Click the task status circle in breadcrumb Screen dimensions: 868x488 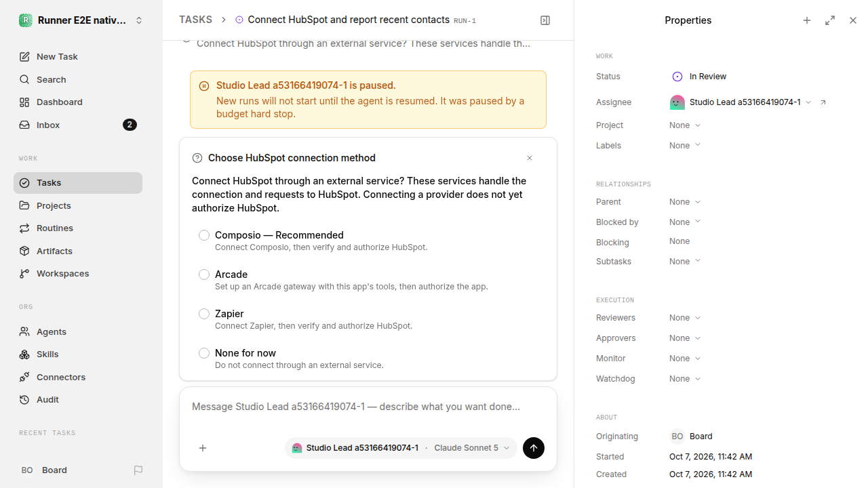tap(239, 20)
